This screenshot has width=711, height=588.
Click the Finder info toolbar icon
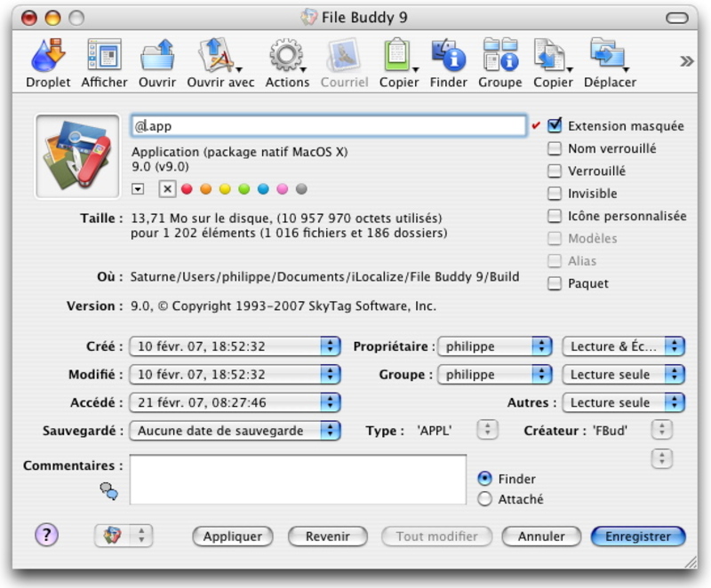tap(449, 55)
